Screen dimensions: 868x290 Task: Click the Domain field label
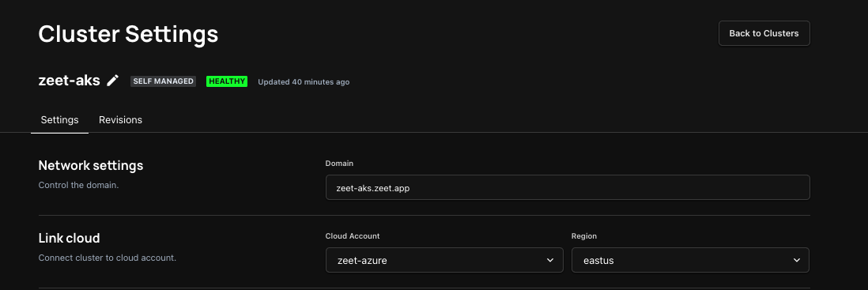point(339,164)
